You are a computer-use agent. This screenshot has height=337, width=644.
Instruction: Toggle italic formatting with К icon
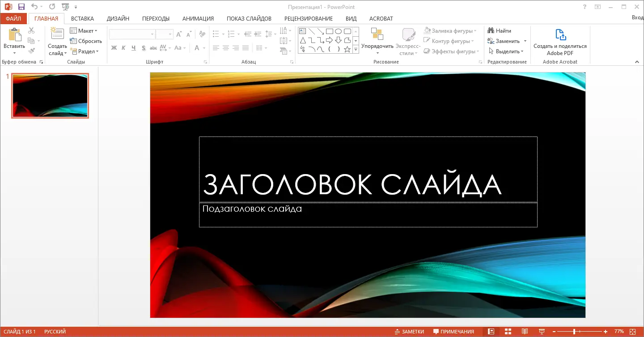[123, 47]
